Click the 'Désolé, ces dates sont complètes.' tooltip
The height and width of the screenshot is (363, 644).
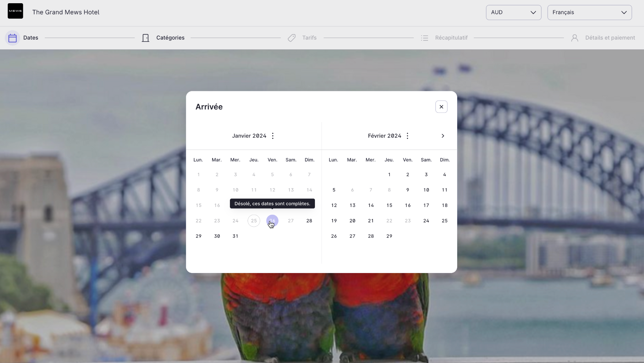pos(272,204)
